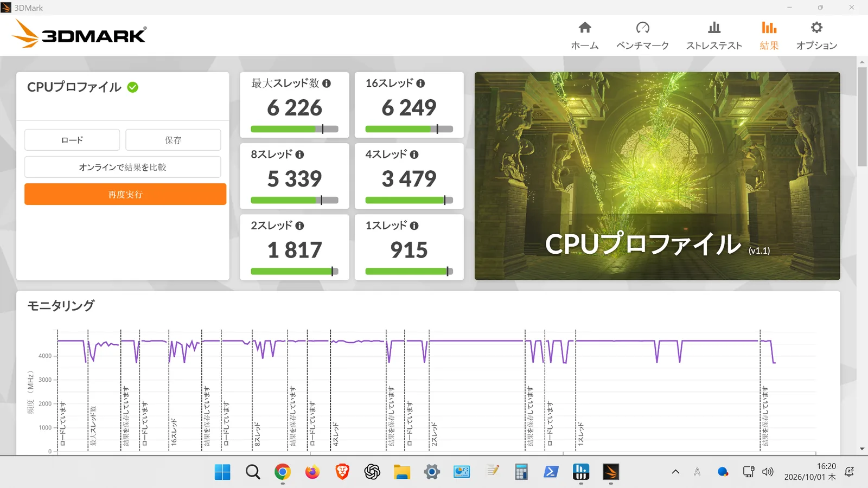
Task: Open the オプション settings tab
Action: (x=816, y=36)
